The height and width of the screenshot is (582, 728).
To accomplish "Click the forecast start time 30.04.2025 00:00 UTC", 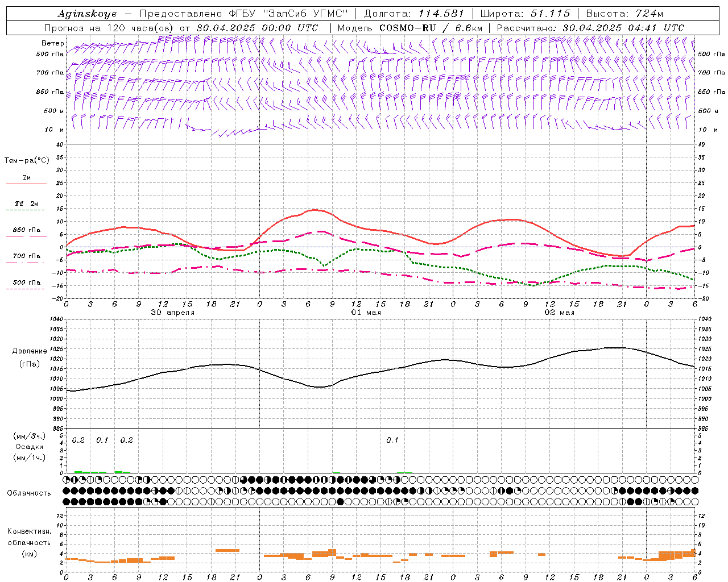I will coord(257,28).
